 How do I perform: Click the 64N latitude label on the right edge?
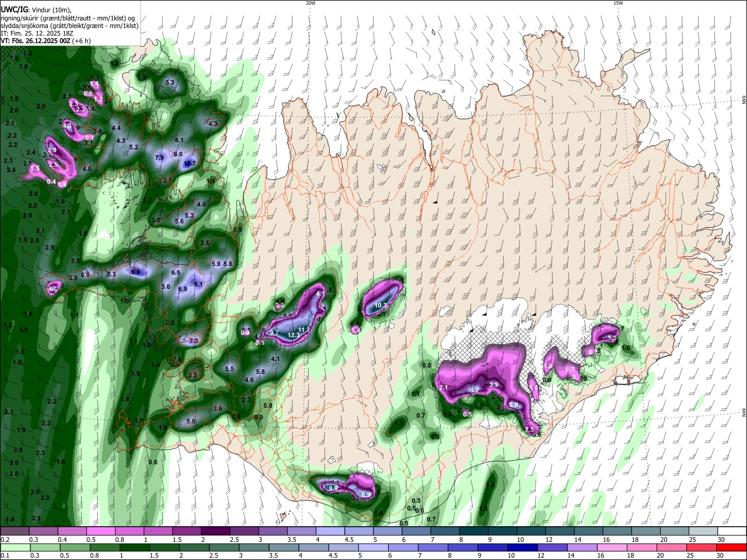[x=744, y=412]
